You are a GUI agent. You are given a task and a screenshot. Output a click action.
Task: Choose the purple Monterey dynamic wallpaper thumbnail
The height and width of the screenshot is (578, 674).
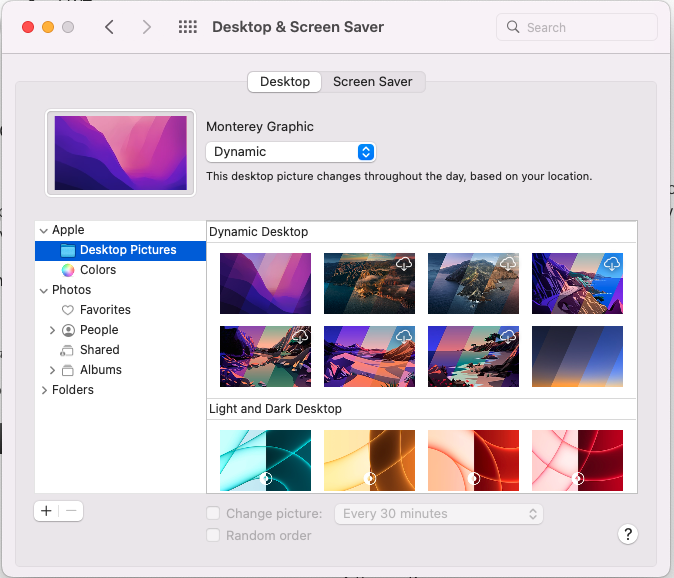click(265, 283)
